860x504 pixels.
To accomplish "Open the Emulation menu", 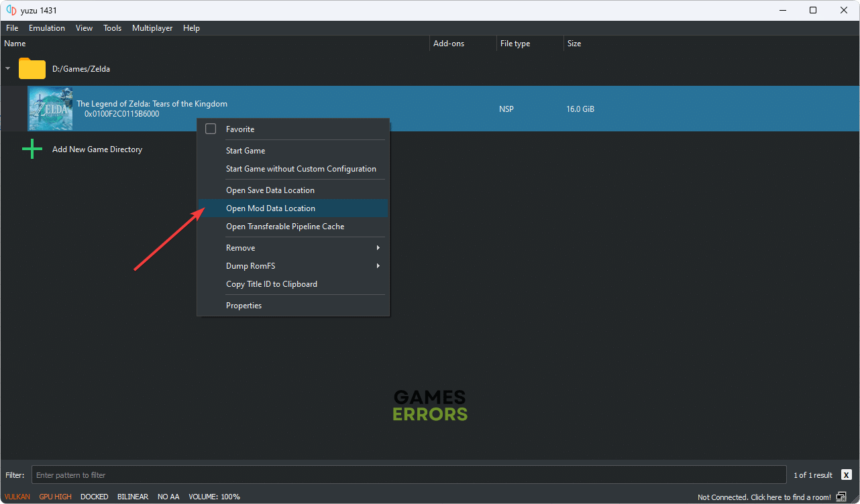I will coord(46,28).
